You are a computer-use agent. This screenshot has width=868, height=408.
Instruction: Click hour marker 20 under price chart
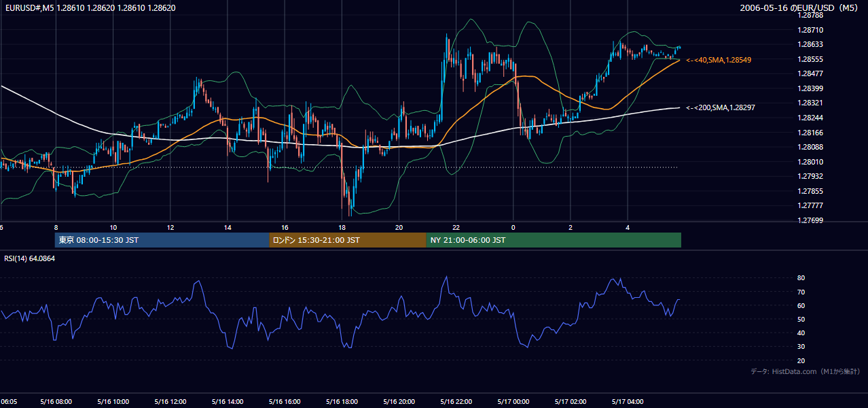[x=399, y=228]
